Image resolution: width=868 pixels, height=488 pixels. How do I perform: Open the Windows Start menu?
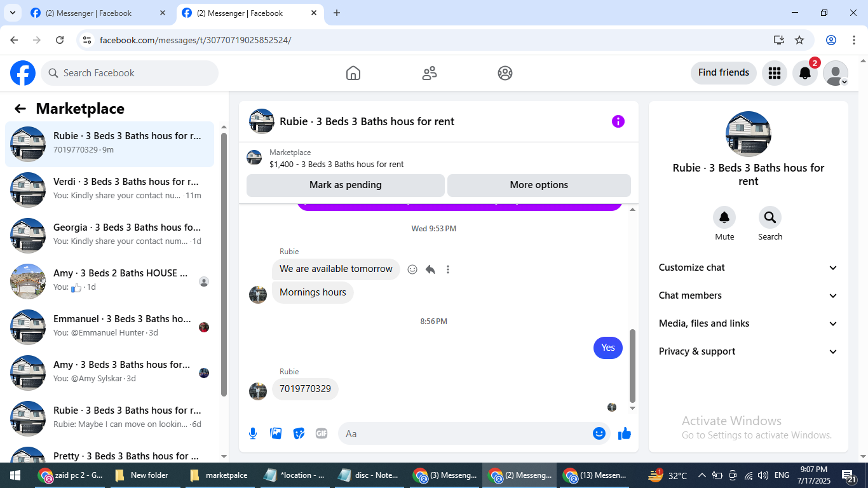pos(15,475)
